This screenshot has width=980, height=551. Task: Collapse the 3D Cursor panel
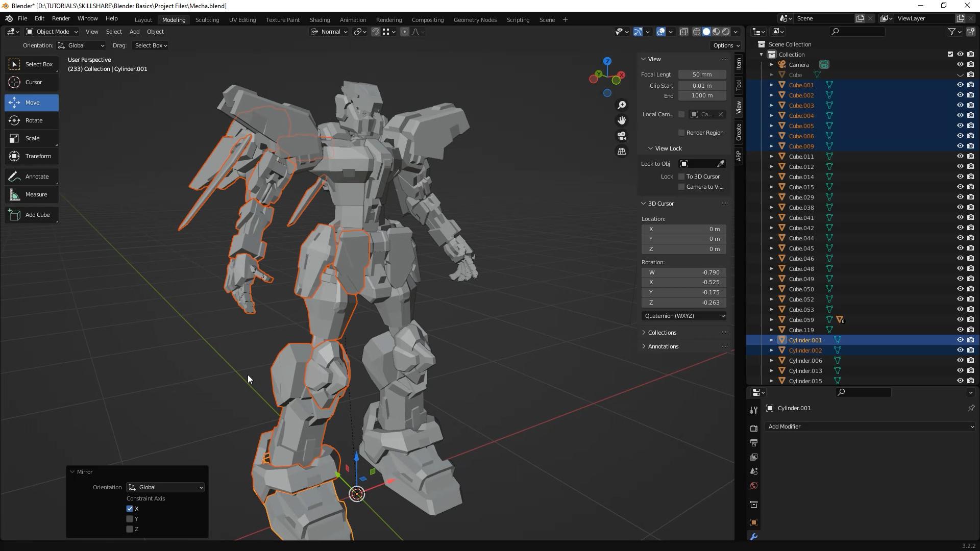(x=660, y=204)
